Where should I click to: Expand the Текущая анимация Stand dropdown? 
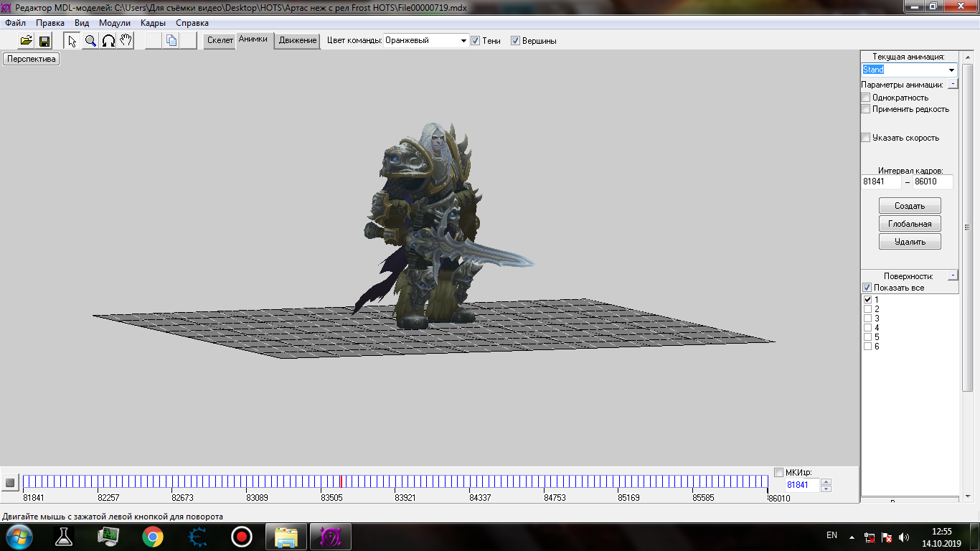951,70
